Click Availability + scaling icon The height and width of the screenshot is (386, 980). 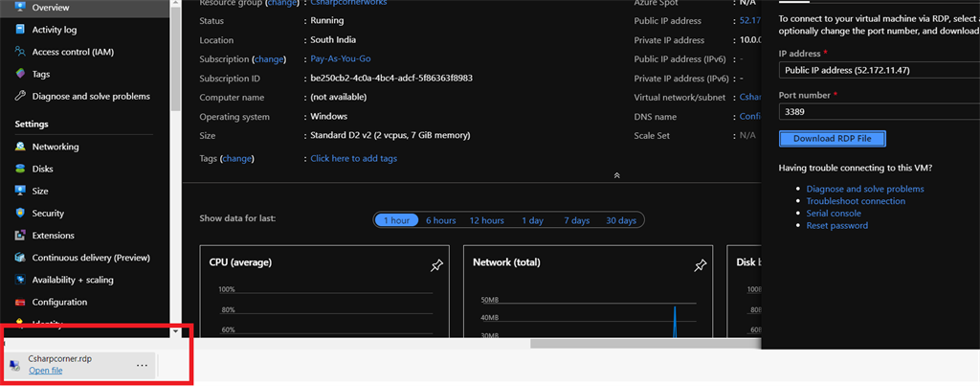click(x=21, y=280)
